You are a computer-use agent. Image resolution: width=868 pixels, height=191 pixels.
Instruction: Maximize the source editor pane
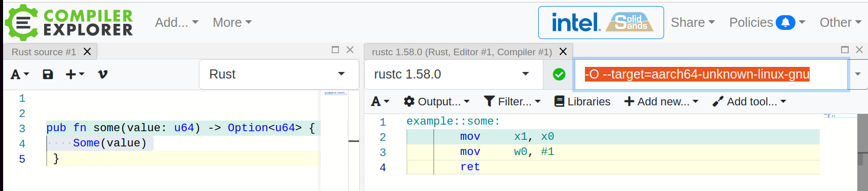335,50
